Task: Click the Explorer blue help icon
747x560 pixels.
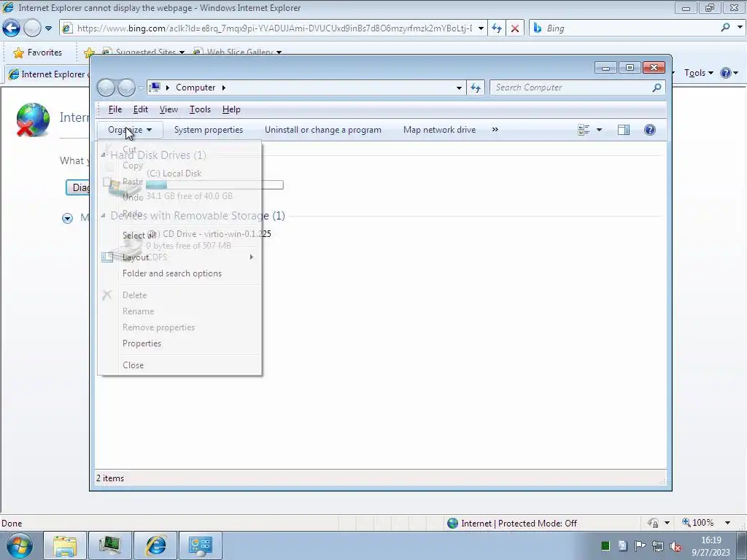Action: 650,130
